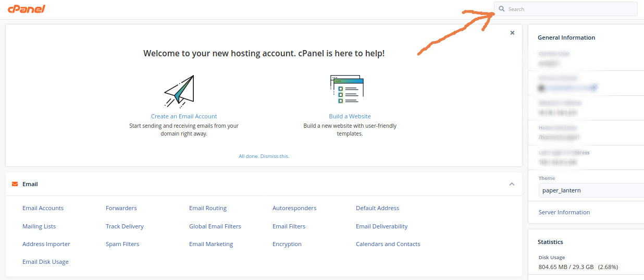The image size is (644, 280).
Task: Open Spam Filters
Action: point(122,244)
